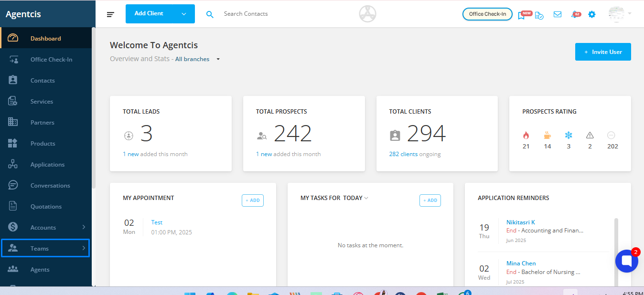Open the mail envelope icon
The height and width of the screenshot is (295, 644).
pyautogui.click(x=558, y=14)
